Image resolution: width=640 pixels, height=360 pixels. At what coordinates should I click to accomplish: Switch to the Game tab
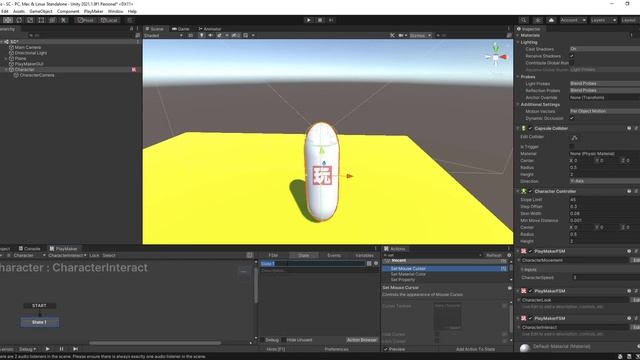point(180,29)
